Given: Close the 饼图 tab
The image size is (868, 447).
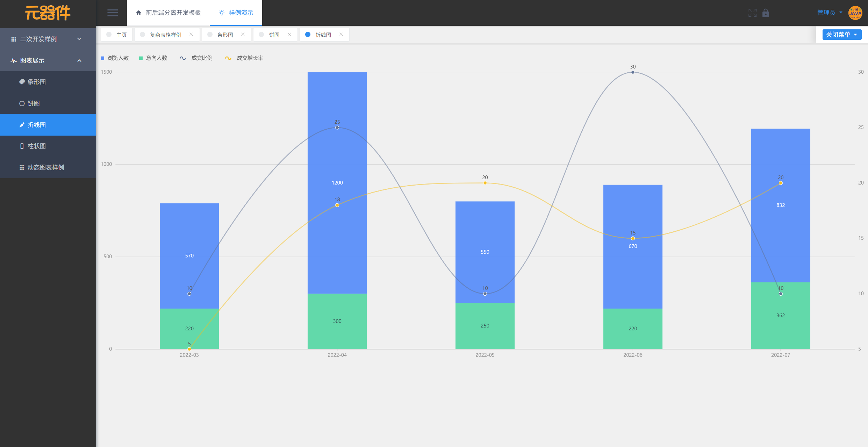Looking at the screenshot, I should (x=289, y=34).
